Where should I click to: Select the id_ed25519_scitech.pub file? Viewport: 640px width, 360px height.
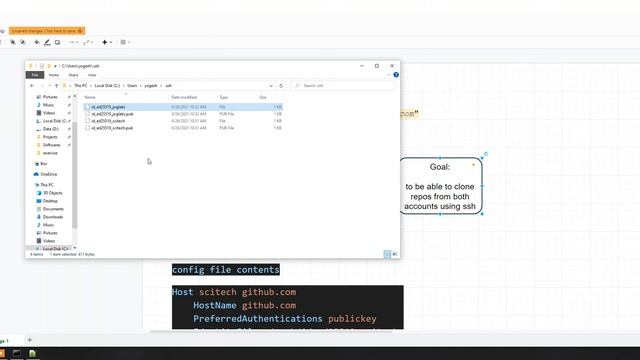[x=183, y=128]
